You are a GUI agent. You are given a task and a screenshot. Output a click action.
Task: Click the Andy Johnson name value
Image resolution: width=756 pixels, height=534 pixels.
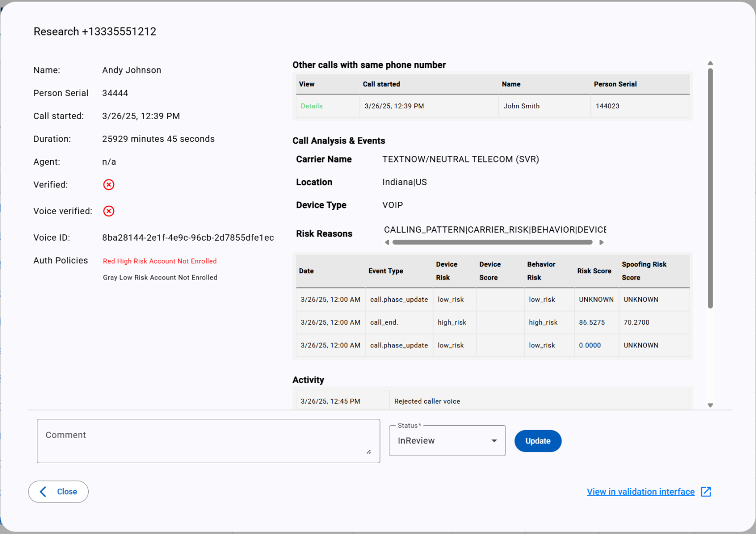coord(131,70)
